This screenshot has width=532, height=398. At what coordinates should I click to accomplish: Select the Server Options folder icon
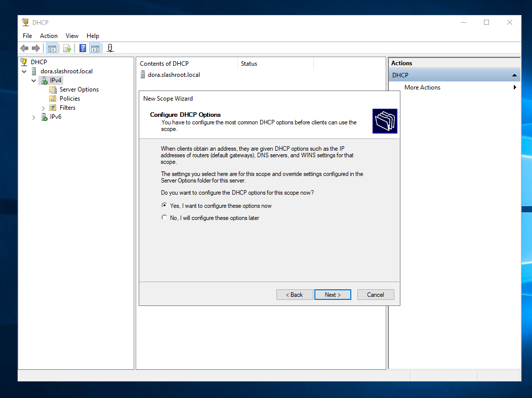pyautogui.click(x=53, y=90)
